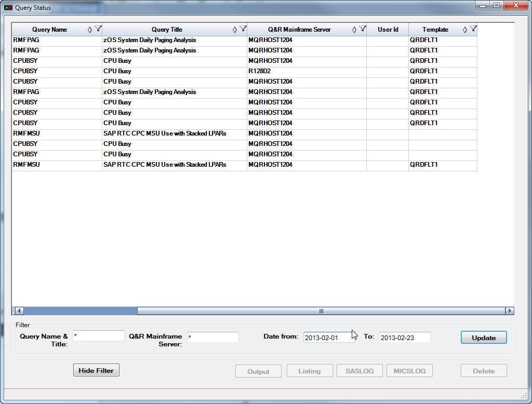Select QRDFLT1 template in the RMFMSU row
The width and height of the screenshot is (532, 404).
(443, 165)
